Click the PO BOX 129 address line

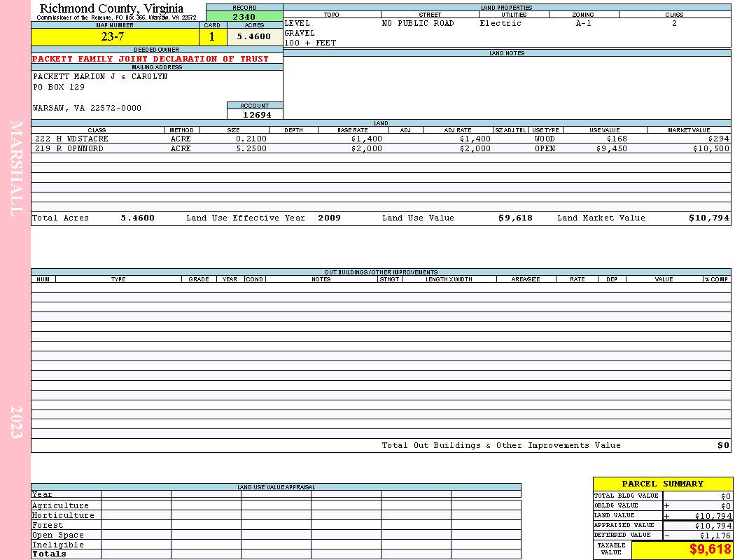pyautogui.click(x=59, y=87)
